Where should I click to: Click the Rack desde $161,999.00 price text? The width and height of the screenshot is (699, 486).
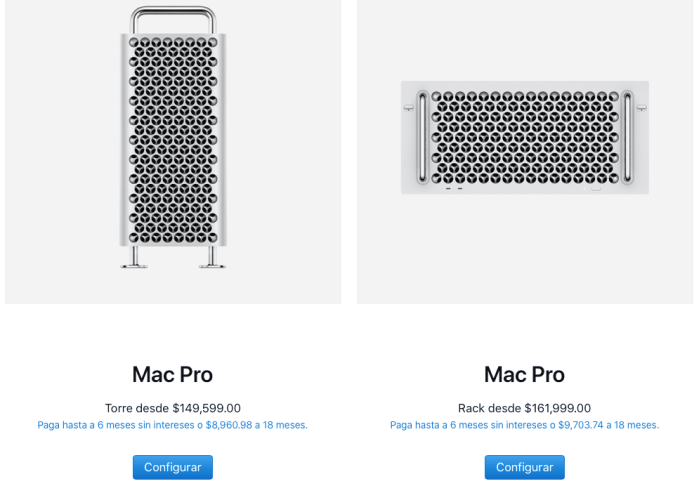click(525, 408)
